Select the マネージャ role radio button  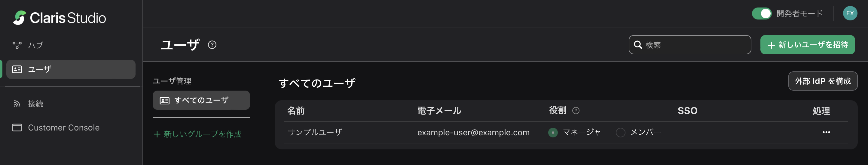(x=553, y=132)
